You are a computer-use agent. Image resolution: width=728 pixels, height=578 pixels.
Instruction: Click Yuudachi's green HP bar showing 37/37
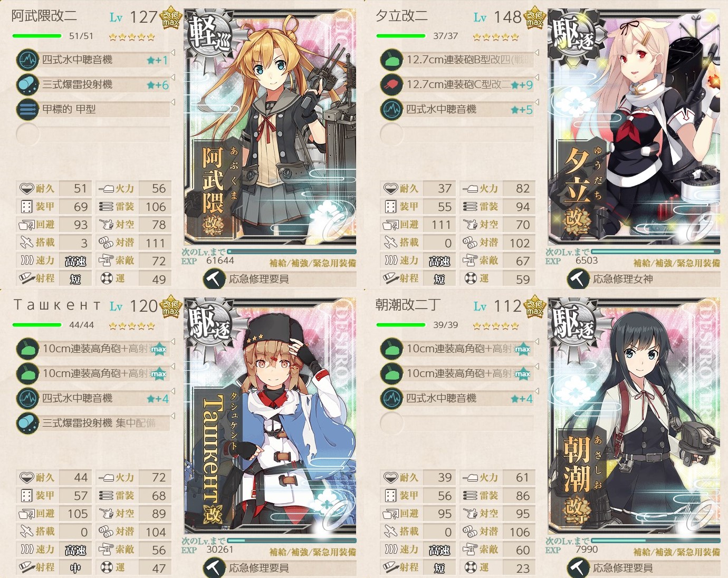[401, 36]
